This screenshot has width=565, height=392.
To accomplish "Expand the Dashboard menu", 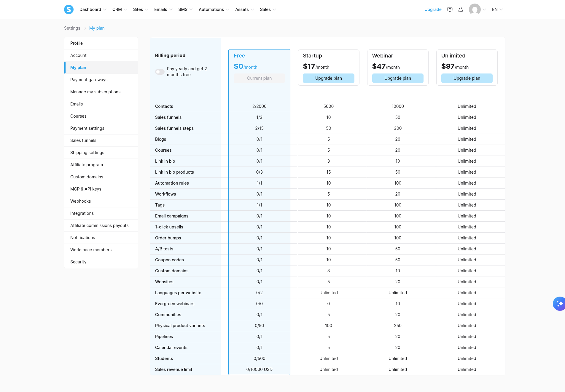I will click(93, 9).
